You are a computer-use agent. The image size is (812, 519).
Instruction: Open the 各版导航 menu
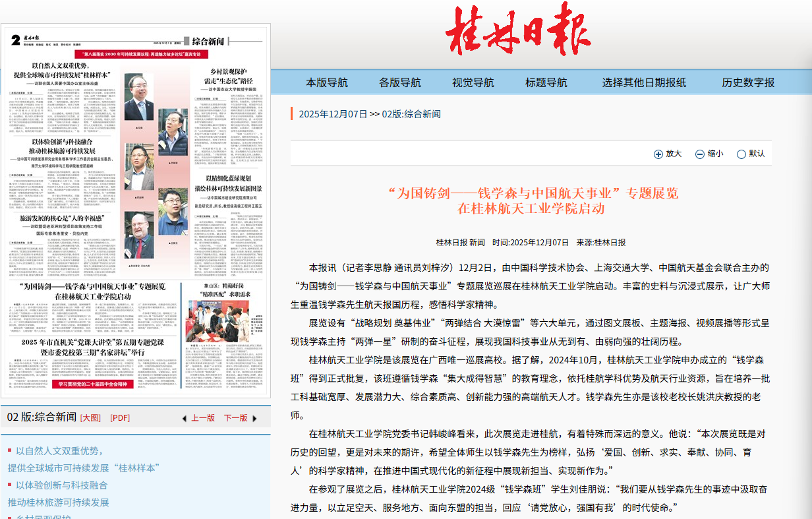pos(399,82)
